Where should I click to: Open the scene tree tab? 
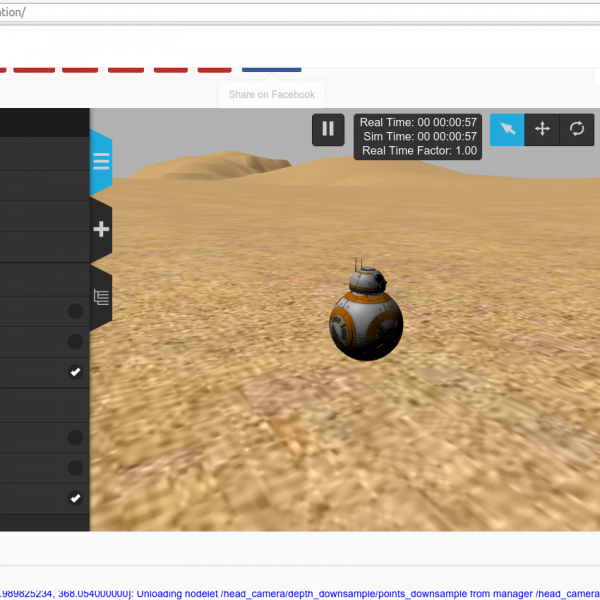pos(101,297)
